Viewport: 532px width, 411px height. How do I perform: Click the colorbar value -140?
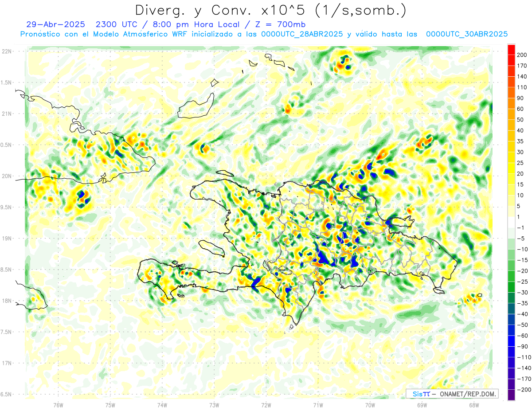(524, 368)
